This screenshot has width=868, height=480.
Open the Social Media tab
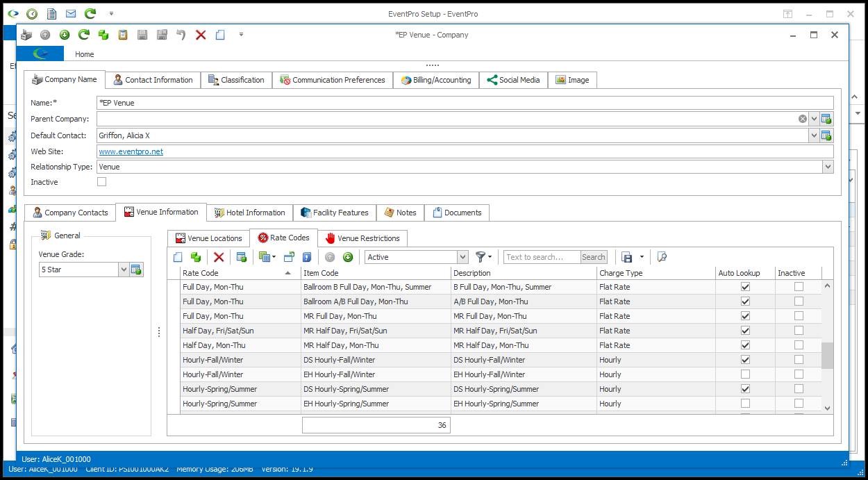(513, 80)
